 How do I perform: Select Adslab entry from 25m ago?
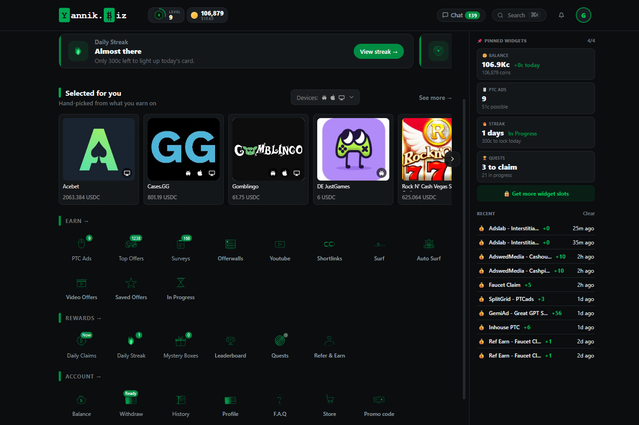(x=536, y=229)
